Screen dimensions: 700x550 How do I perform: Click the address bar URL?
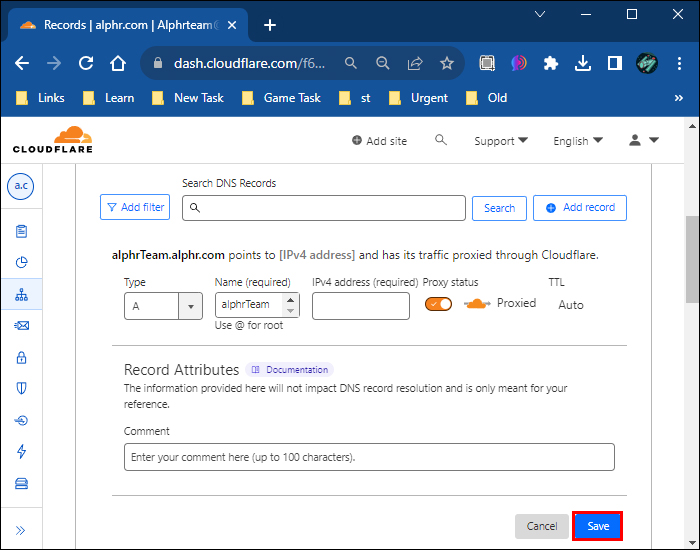click(249, 63)
